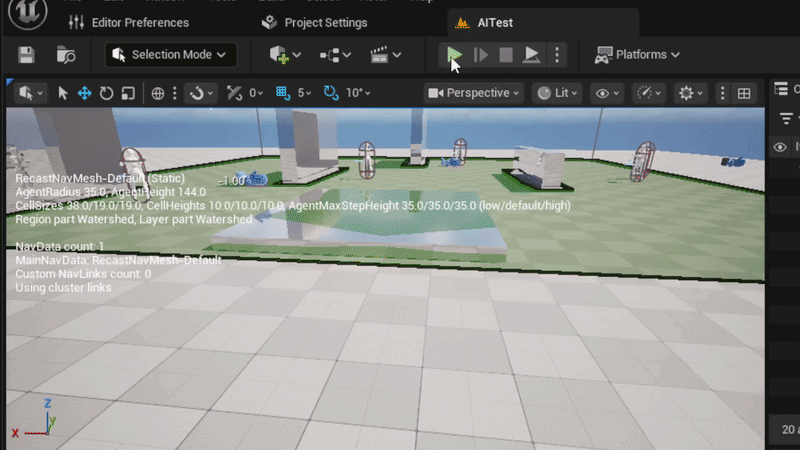
Task: Click the RecastNavMesh-Default (Static) text
Action: 100,179
